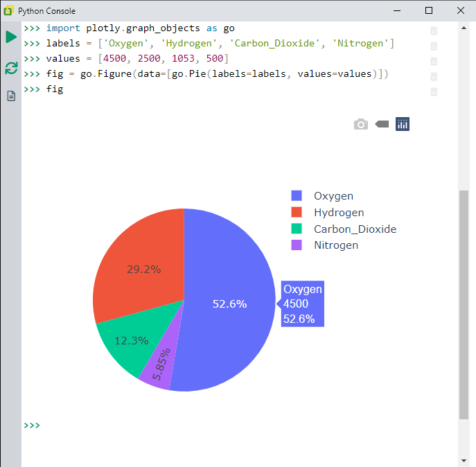The image size is (476, 467).
Task: Click the 'go.Figure' code line
Action: click(217, 73)
